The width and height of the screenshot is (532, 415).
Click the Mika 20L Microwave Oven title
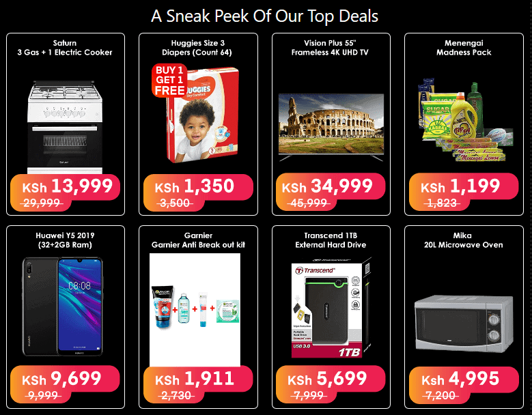[x=463, y=240]
